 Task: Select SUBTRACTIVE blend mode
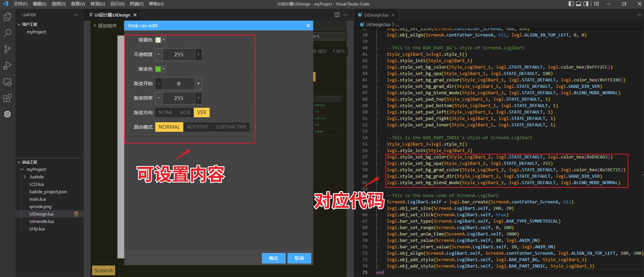tap(231, 127)
